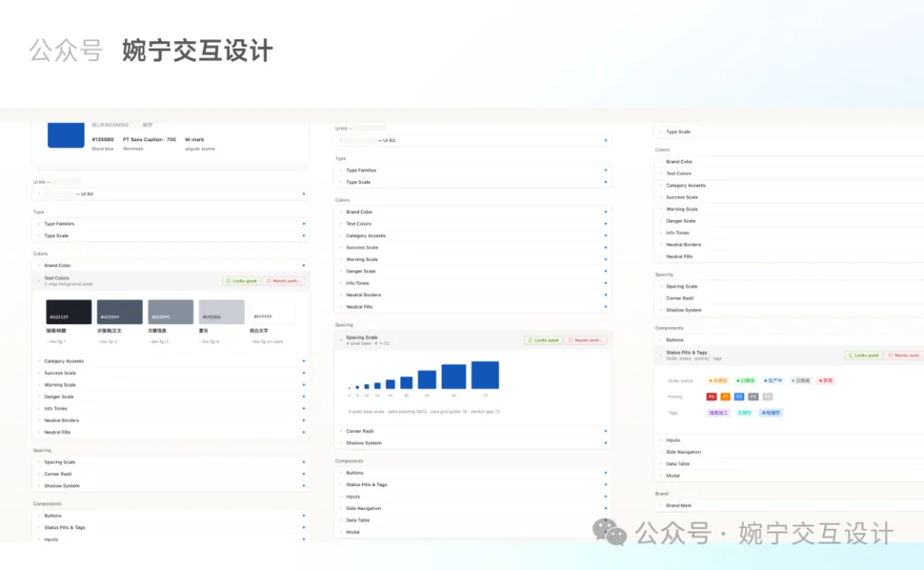
Task: Open the Side Navigation row in right panel
Action: [x=790, y=452]
